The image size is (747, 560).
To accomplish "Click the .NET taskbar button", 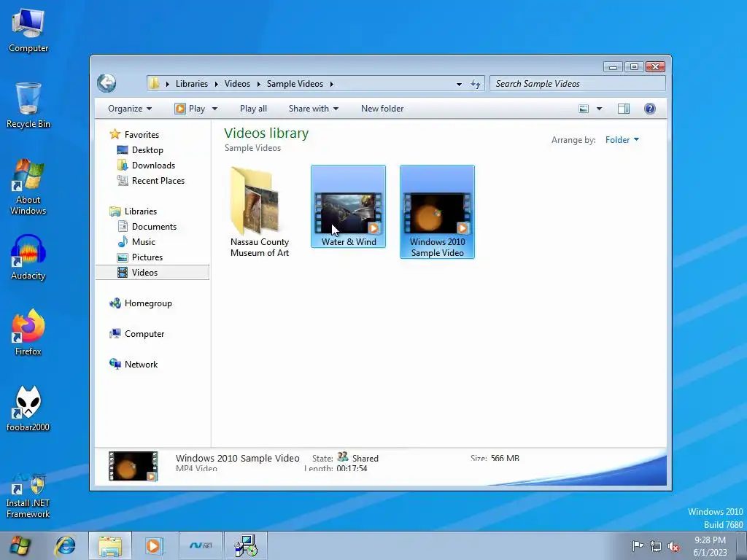I will (201, 545).
